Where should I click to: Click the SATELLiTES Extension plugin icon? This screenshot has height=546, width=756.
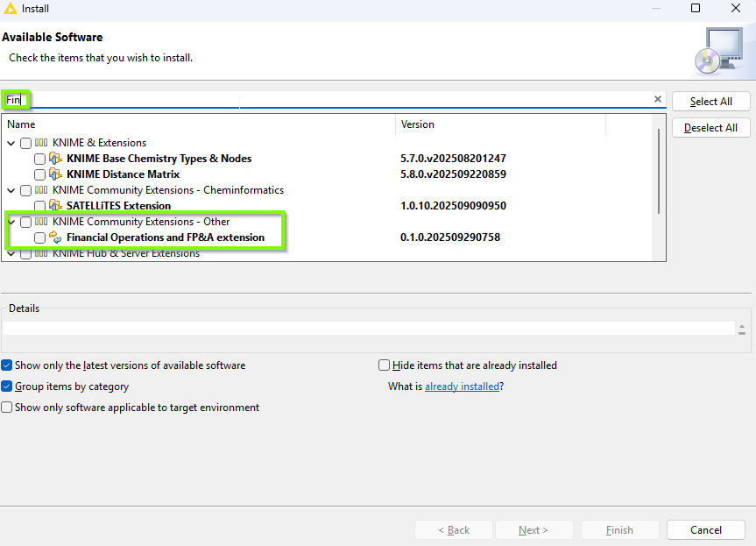(56, 206)
